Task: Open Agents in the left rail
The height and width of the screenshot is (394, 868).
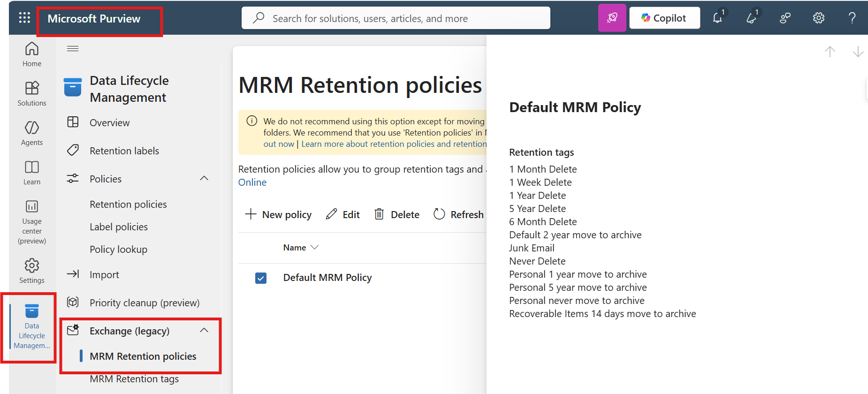Action: click(32, 133)
